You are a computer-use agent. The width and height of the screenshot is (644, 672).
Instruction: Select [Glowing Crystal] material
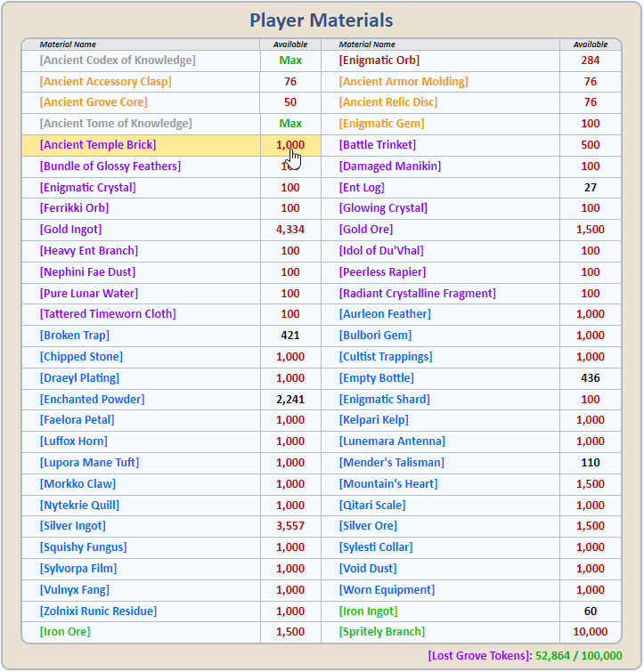[x=383, y=208]
